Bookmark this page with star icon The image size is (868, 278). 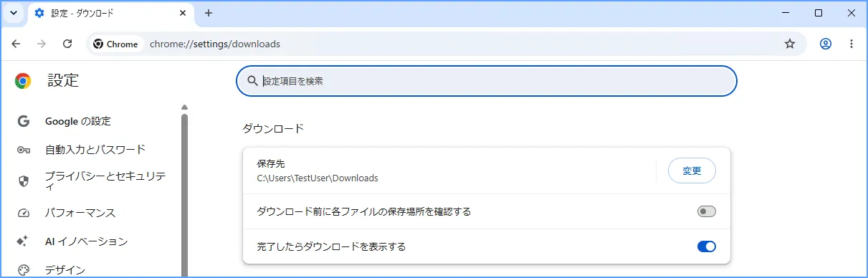click(x=790, y=44)
